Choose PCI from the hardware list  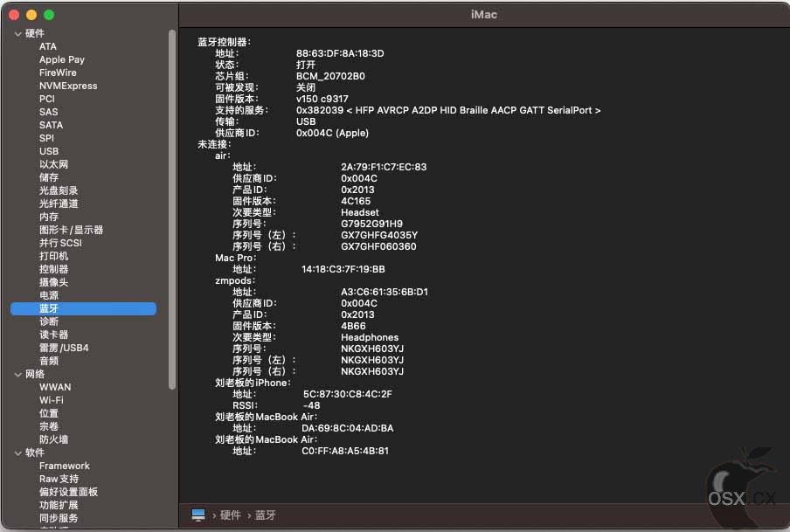(x=47, y=99)
